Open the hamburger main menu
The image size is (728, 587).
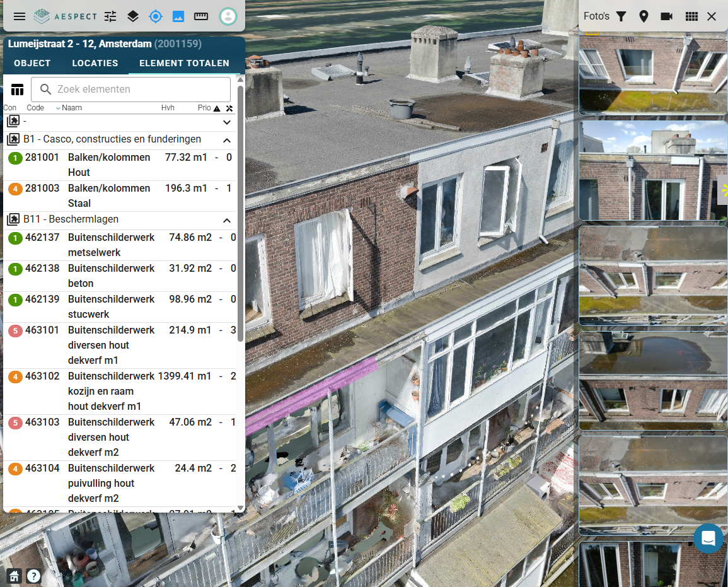[x=20, y=17]
